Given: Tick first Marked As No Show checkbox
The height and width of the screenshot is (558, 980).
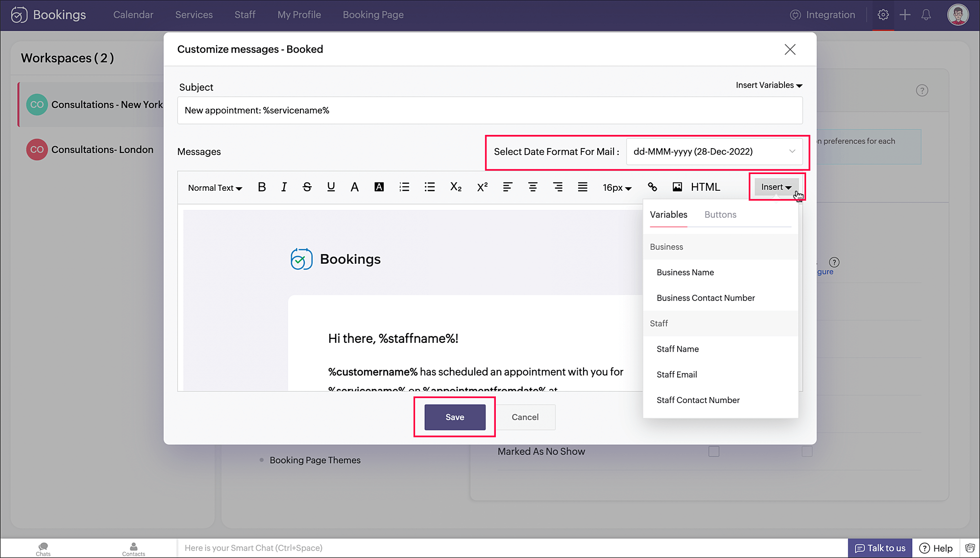Looking at the screenshot, I should coord(714,451).
